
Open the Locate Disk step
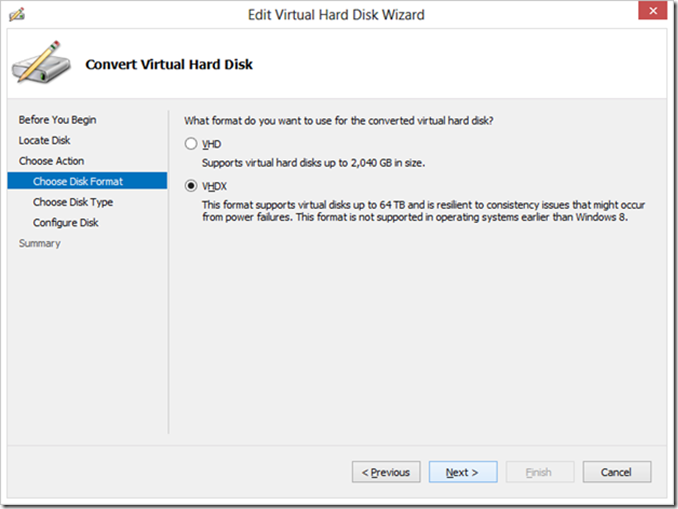44,141
